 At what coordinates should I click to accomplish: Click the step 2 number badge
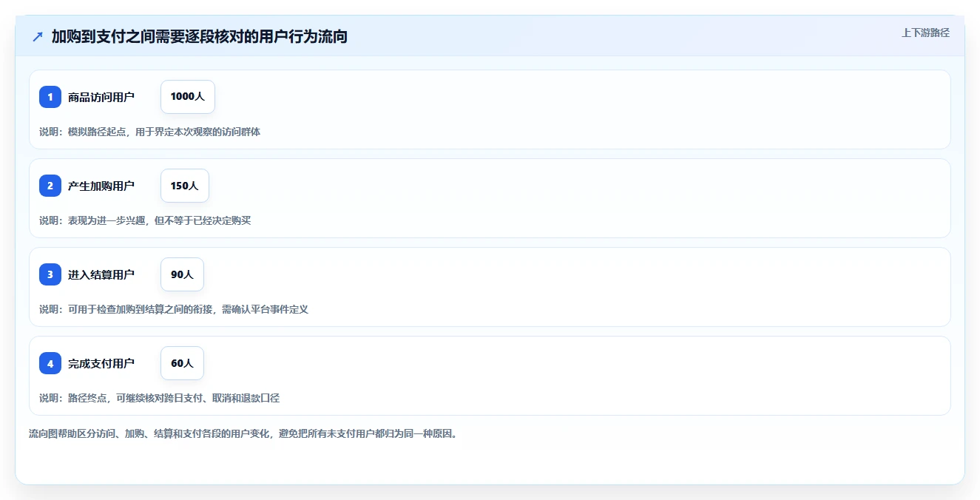click(x=50, y=186)
